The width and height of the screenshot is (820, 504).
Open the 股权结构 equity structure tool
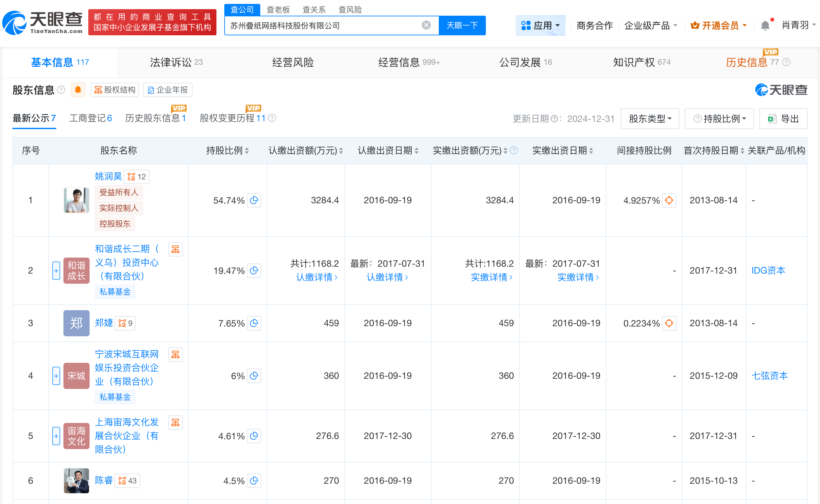pos(115,90)
